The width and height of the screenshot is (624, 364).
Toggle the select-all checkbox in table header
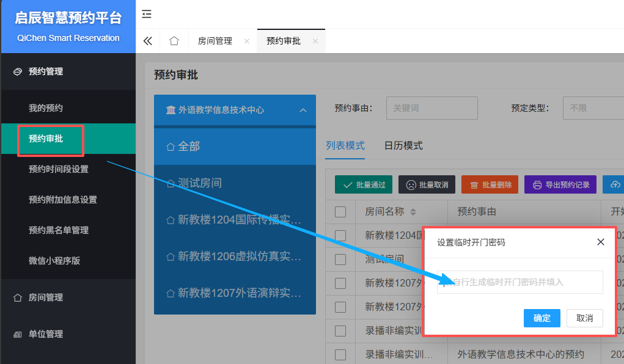(x=340, y=212)
